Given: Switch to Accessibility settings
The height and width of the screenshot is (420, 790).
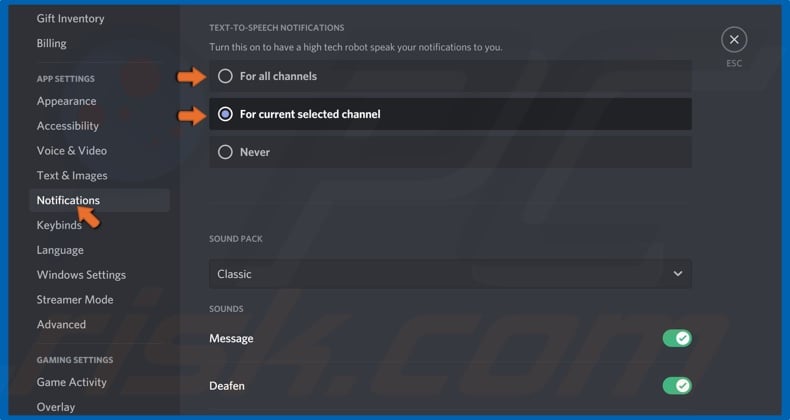Looking at the screenshot, I should tap(68, 126).
